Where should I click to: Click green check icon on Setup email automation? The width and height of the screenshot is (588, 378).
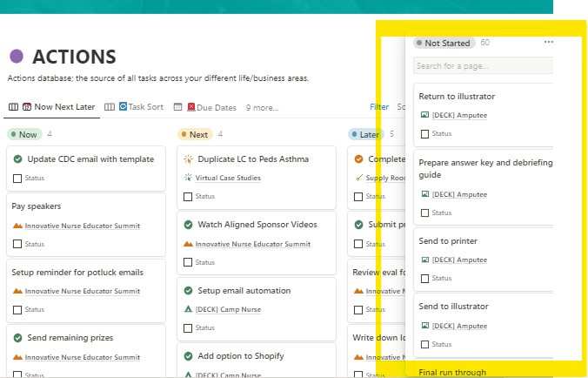[188, 291]
